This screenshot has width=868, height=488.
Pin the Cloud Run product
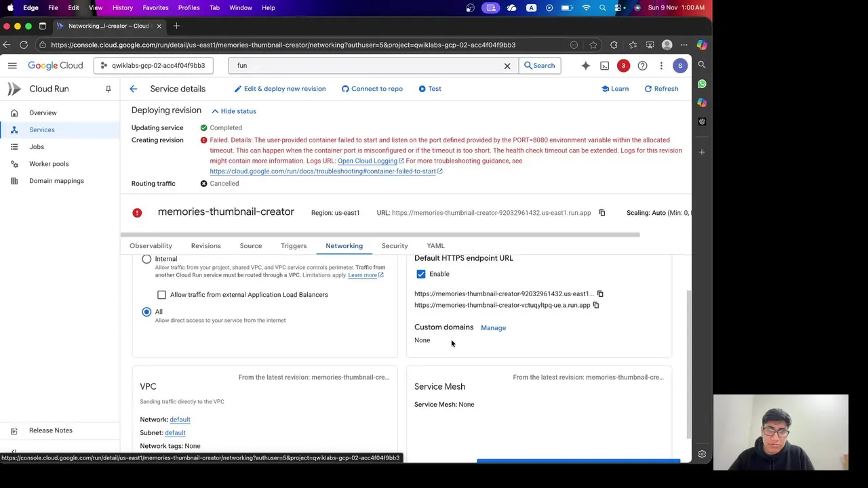click(108, 89)
